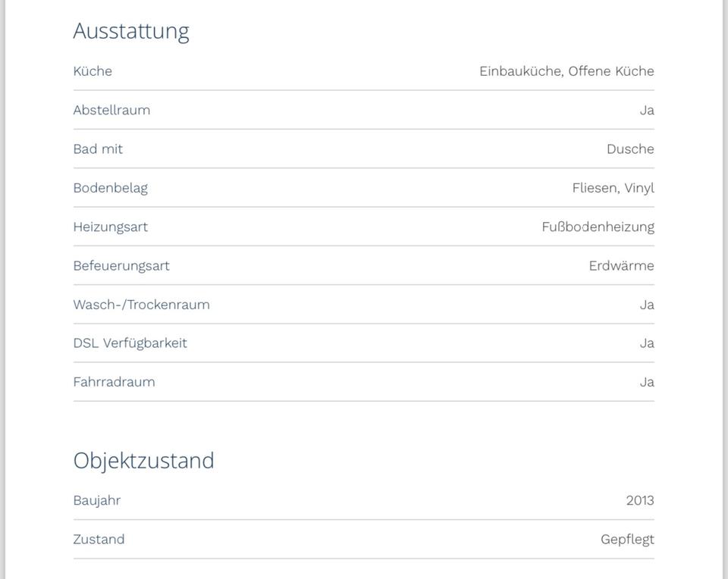Select the Befeuerungsart label
The width and height of the screenshot is (728, 579).
tap(121, 266)
